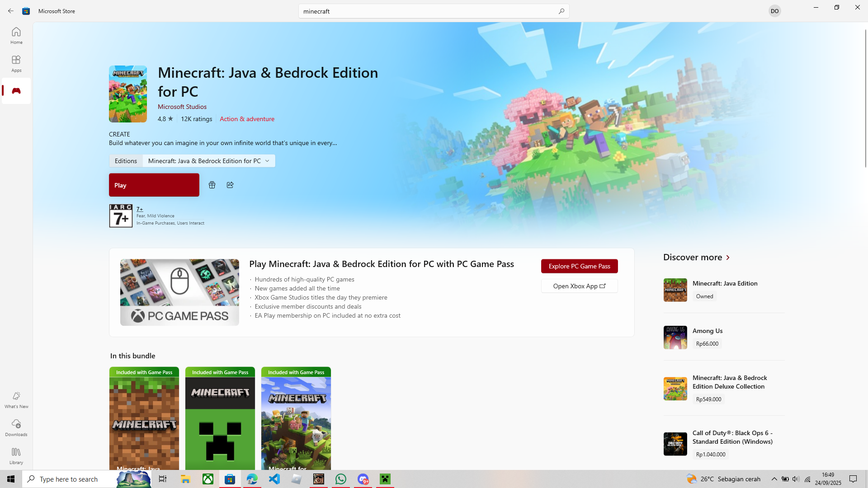Open Minecraft Deluxe Collection listing
The height and width of the screenshot is (488, 868).
tap(724, 388)
